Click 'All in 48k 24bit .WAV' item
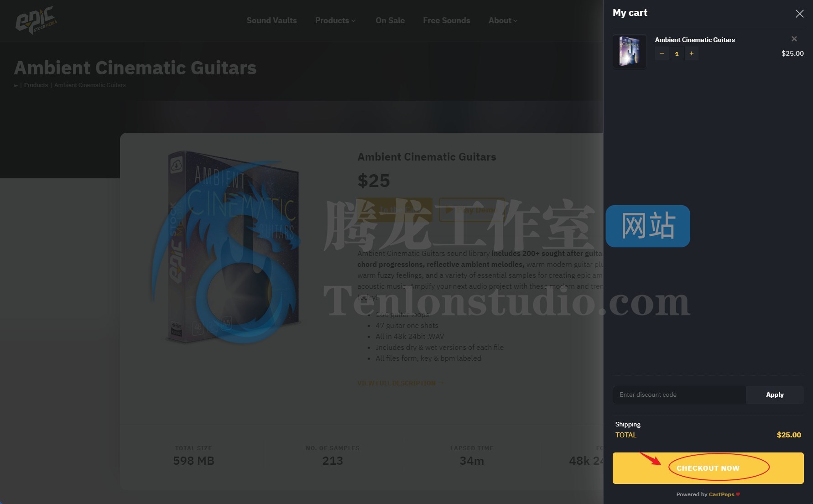This screenshot has width=813, height=504. point(410,337)
